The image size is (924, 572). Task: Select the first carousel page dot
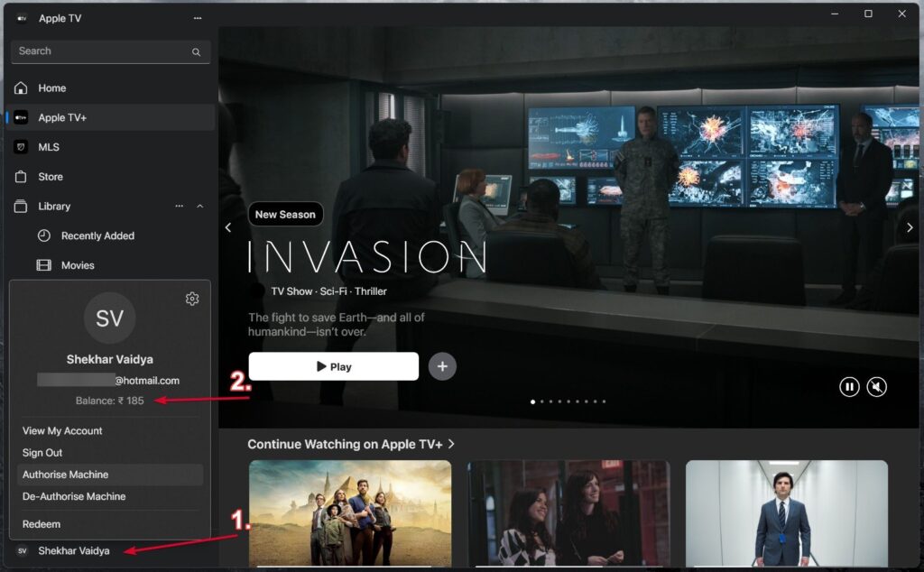point(532,401)
